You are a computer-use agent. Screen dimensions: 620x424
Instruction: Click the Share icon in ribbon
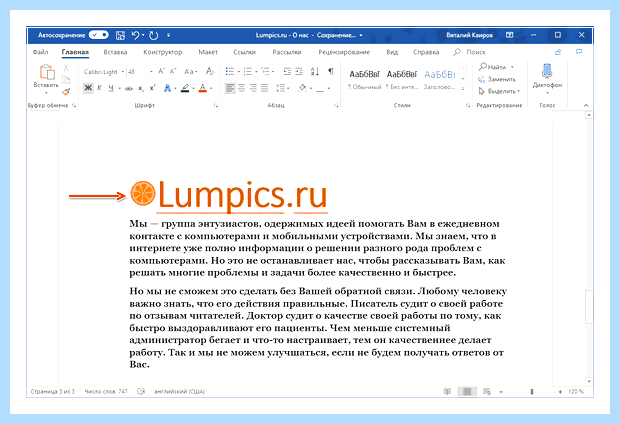pos(558,52)
